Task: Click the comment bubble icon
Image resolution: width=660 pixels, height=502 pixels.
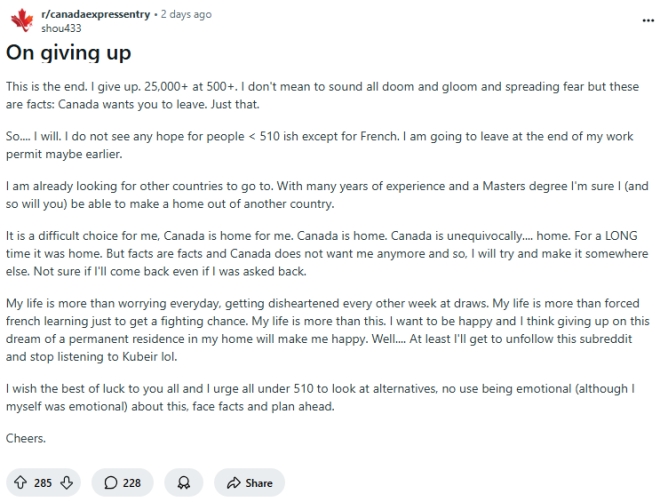Action: coord(111,482)
